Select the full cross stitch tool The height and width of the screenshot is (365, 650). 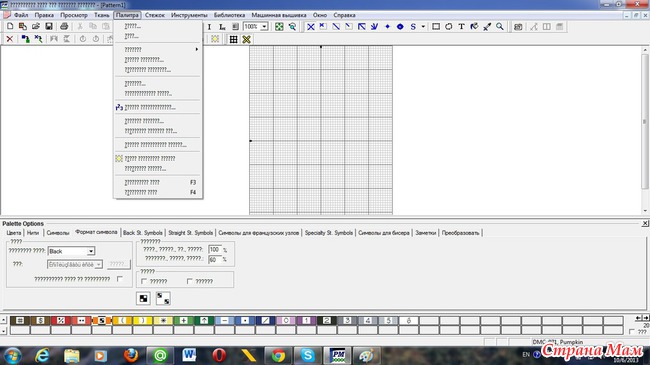point(310,27)
